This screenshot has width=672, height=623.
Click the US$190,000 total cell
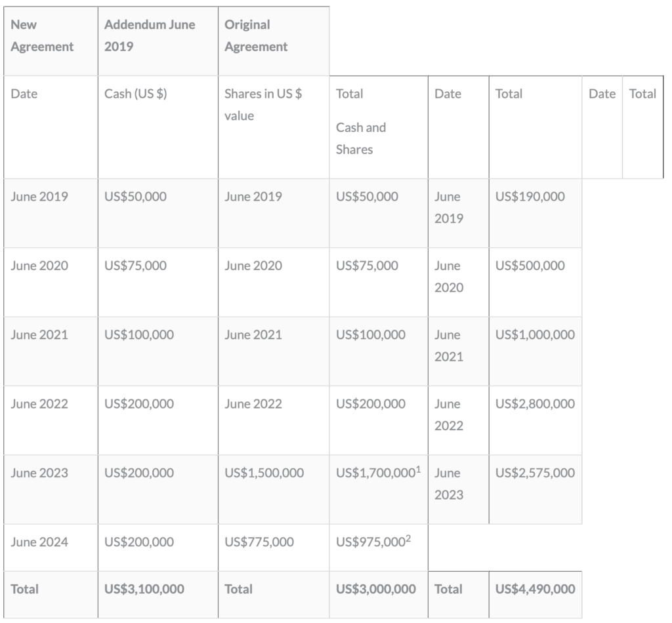(x=530, y=196)
